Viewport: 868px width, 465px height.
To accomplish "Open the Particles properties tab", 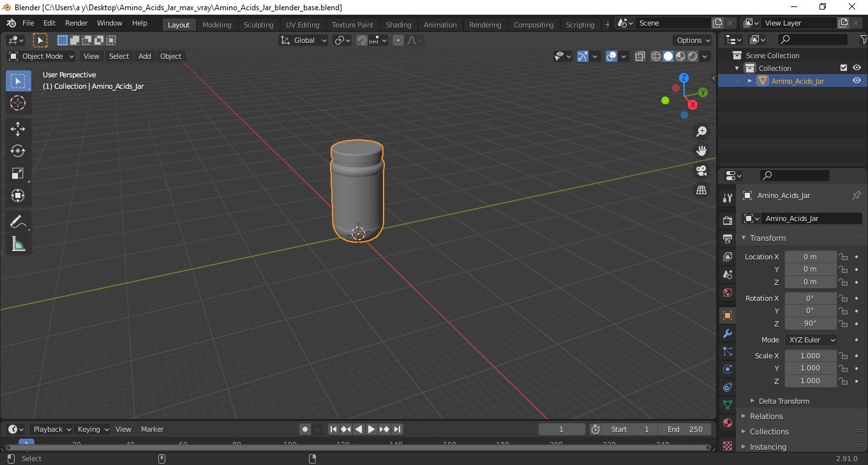I will [x=728, y=351].
